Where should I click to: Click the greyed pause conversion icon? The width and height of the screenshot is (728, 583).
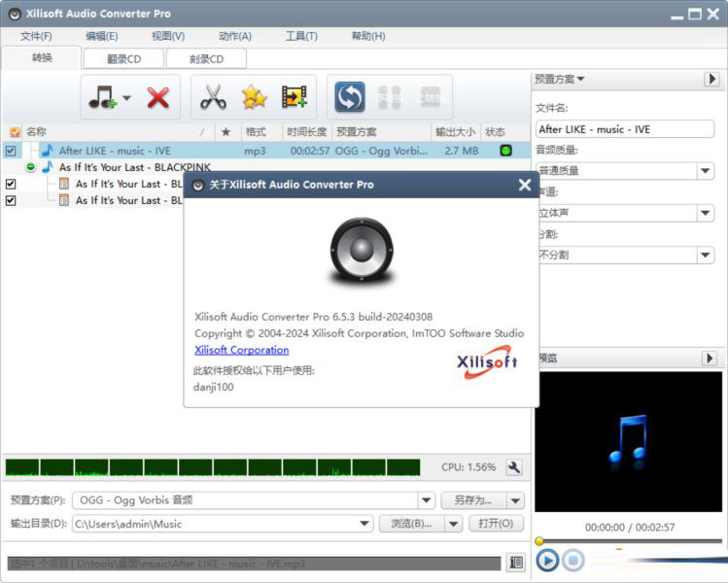390,97
